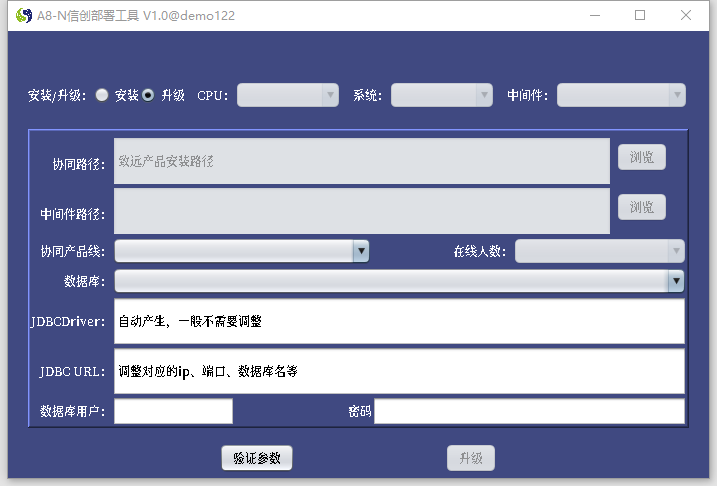Minimize the A8-N deployment tool window
The width and height of the screenshot is (717, 486).
(x=595, y=16)
